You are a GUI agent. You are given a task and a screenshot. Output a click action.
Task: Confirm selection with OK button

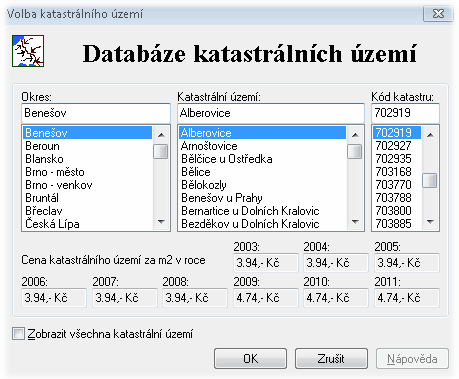pyautogui.click(x=250, y=359)
